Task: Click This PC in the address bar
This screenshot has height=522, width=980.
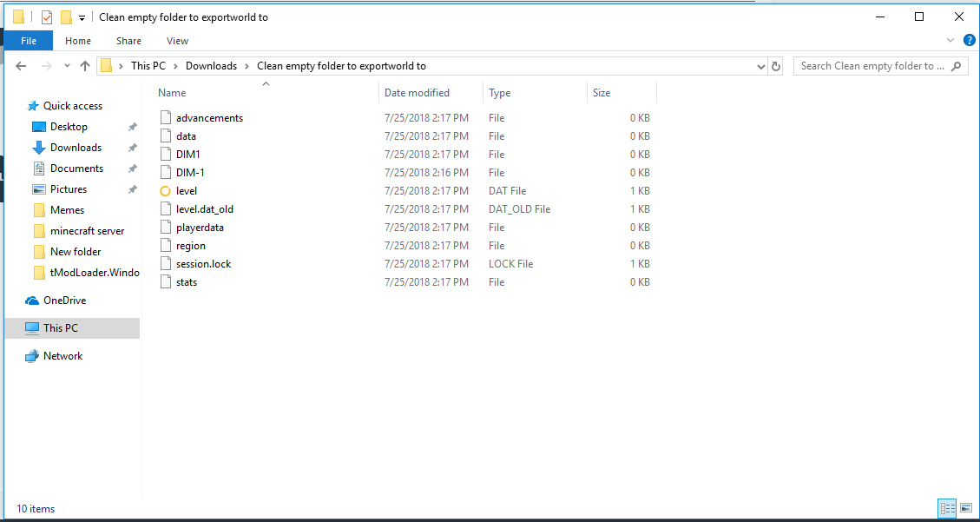Action: coord(148,66)
